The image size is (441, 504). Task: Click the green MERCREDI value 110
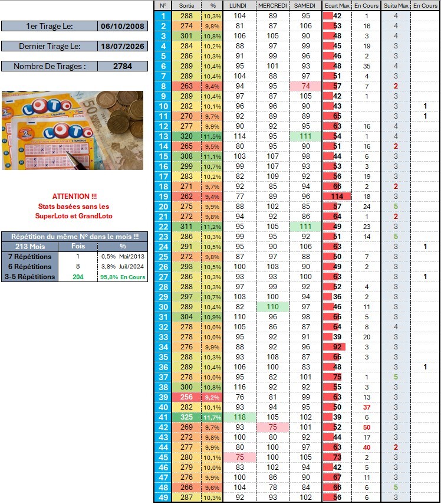coord(273,307)
